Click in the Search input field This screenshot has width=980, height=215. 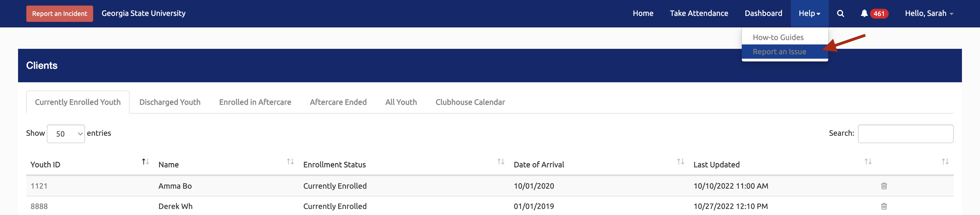click(x=905, y=134)
